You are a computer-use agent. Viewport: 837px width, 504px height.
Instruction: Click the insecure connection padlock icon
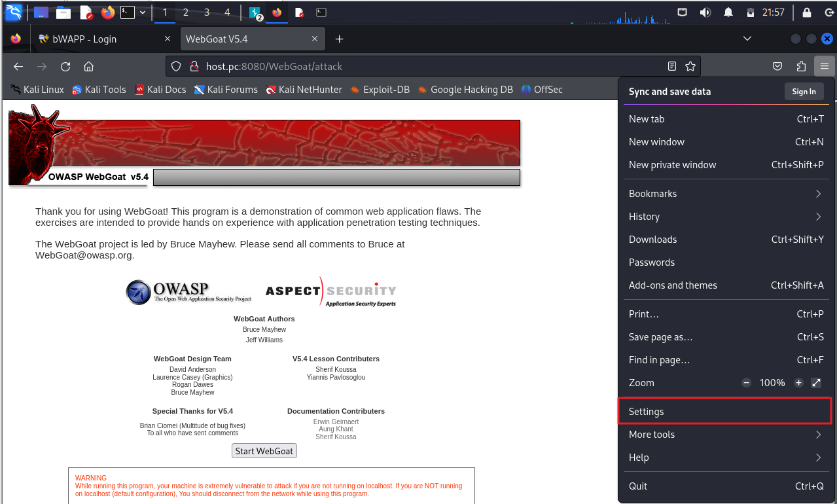click(x=193, y=66)
